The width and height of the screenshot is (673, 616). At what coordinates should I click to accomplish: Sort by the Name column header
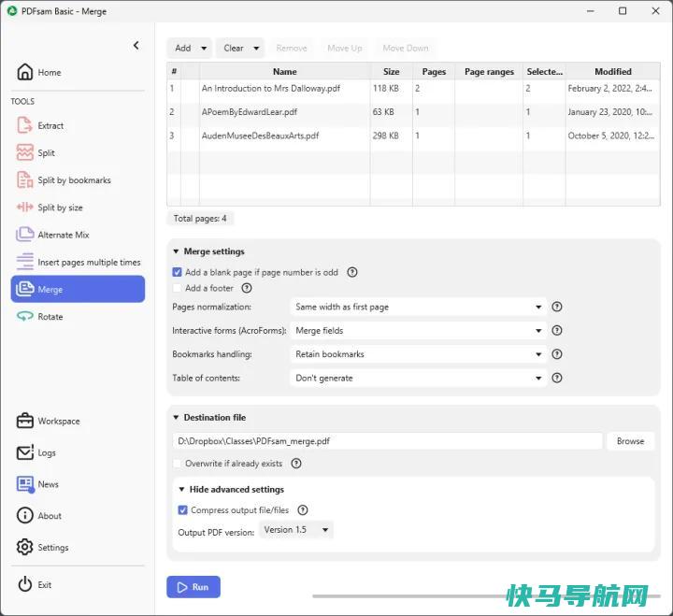click(284, 72)
